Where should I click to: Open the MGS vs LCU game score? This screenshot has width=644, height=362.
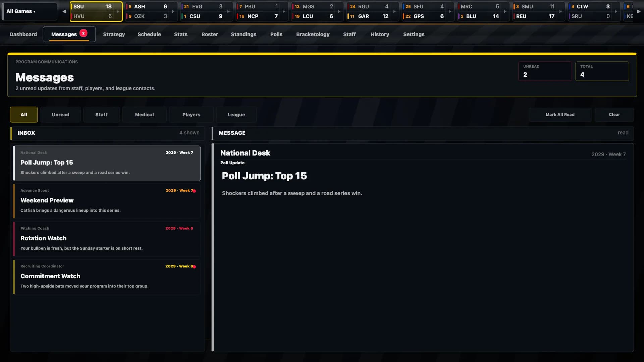(x=317, y=11)
